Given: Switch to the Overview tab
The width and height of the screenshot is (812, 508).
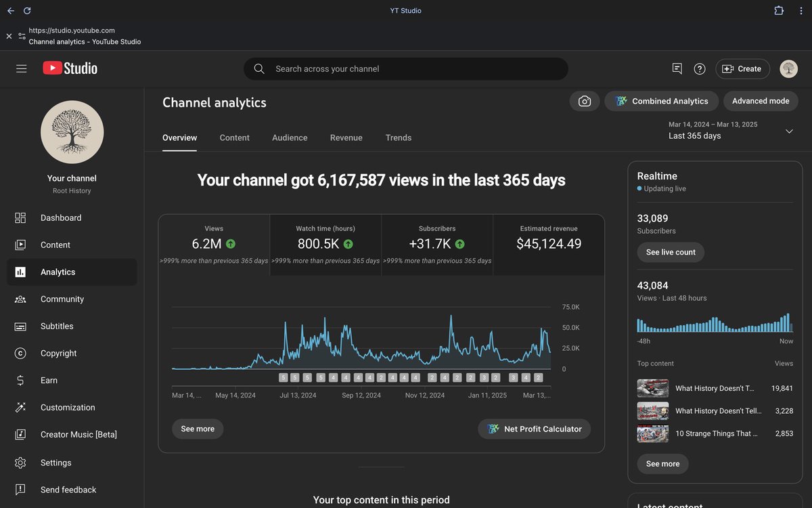Looking at the screenshot, I should click(x=179, y=137).
